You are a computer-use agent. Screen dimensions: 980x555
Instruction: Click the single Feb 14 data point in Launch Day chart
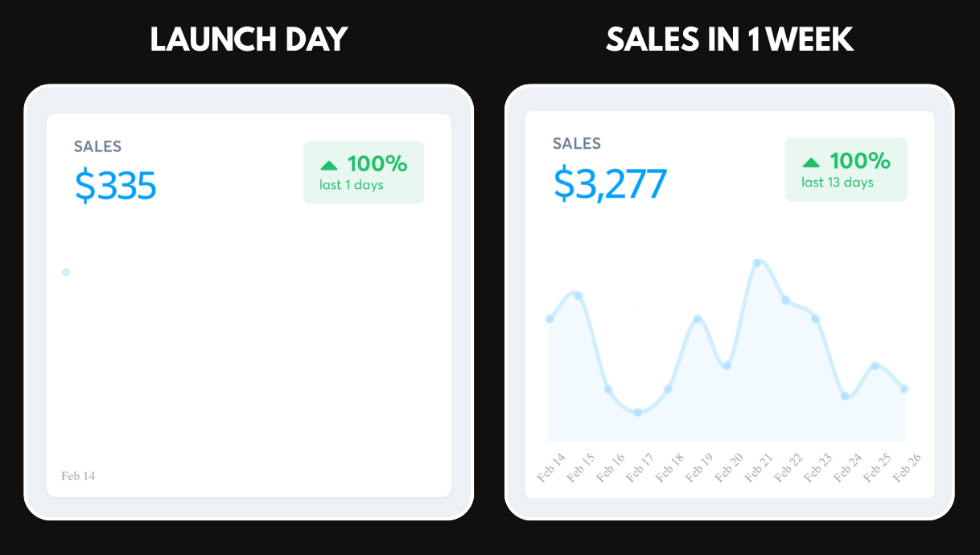pos(66,272)
